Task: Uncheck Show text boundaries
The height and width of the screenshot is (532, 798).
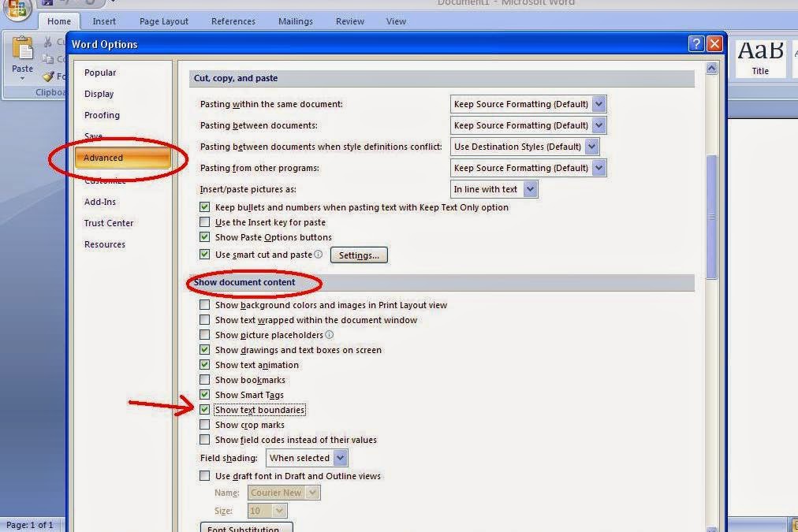Action: [204, 409]
